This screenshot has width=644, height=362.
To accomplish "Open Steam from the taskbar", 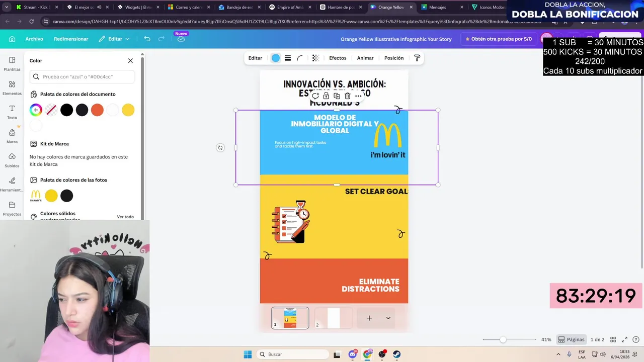I will click(x=397, y=354).
